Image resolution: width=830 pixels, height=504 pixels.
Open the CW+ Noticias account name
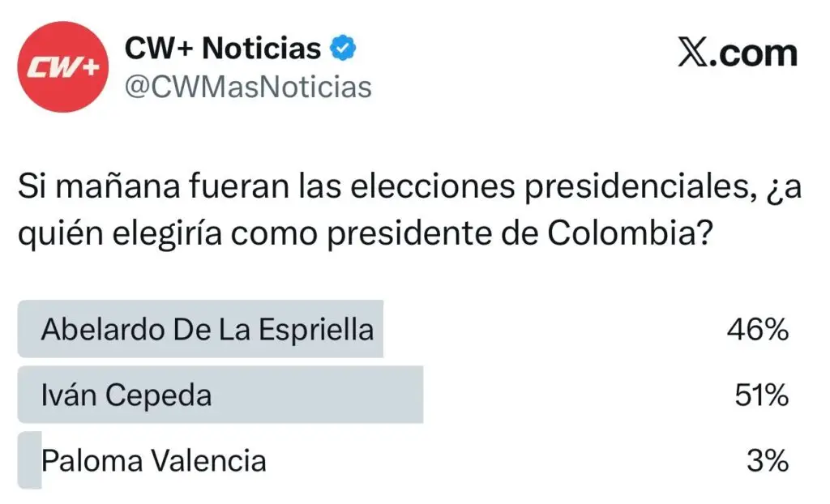pyautogui.click(x=223, y=49)
